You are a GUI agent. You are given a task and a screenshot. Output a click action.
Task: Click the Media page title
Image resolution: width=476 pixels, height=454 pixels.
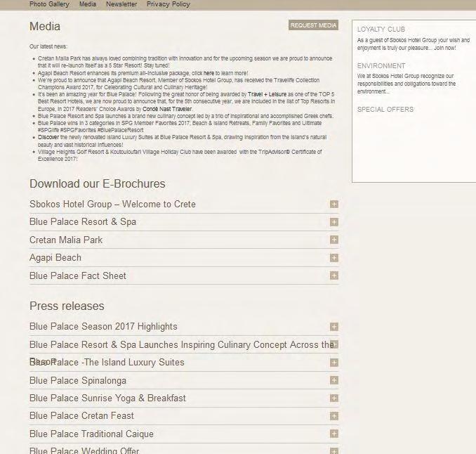point(45,27)
